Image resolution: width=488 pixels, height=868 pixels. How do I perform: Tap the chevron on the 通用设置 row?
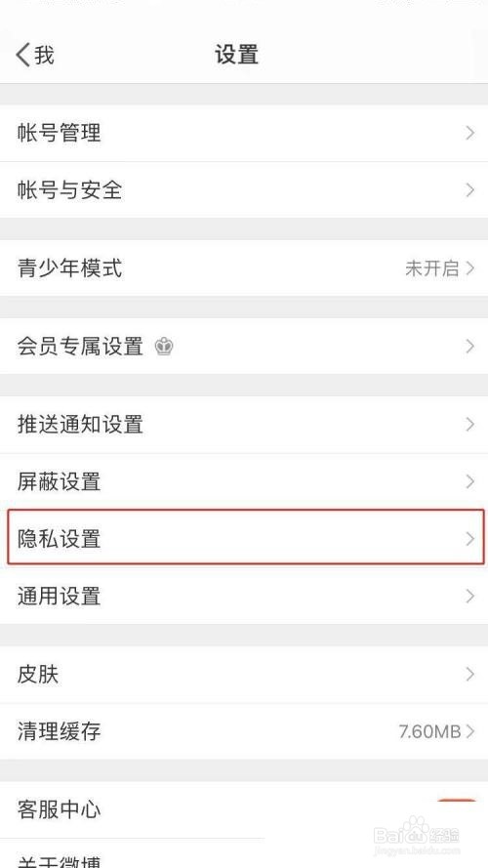coord(469,597)
